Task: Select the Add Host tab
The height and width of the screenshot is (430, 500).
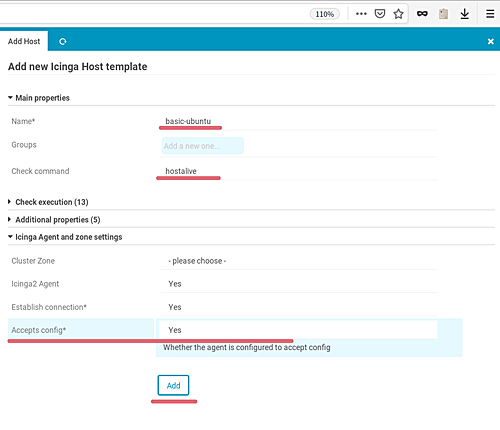Action: point(24,41)
